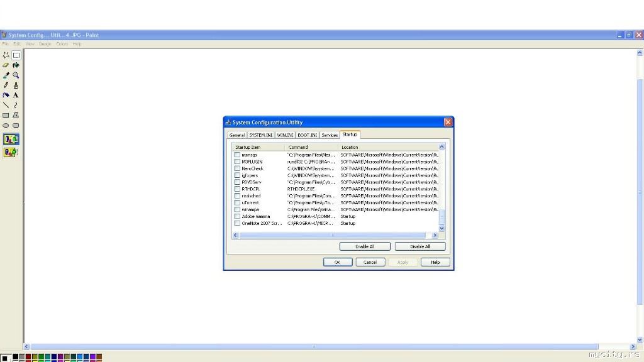The image size is (644, 362).
Task: Select the Free-Form Select tool
Action: (x=6, y=55)
